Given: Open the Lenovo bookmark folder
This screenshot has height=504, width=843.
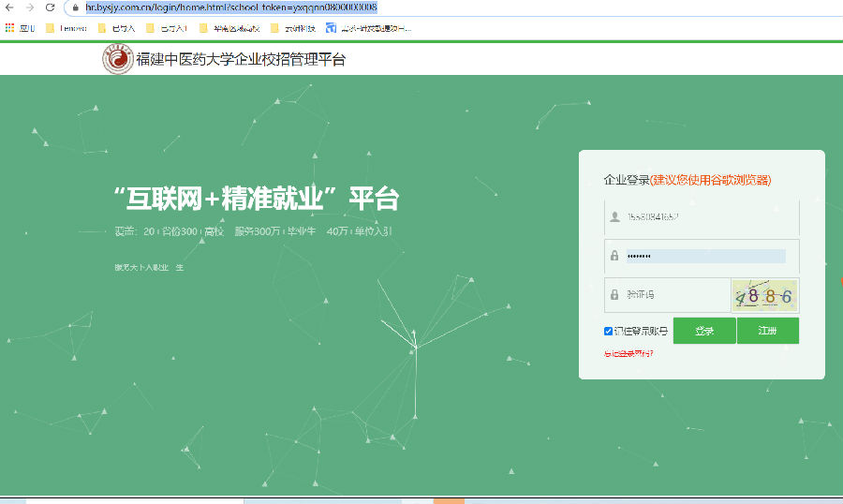Looking at the screenshot, I should pos(67,28).
